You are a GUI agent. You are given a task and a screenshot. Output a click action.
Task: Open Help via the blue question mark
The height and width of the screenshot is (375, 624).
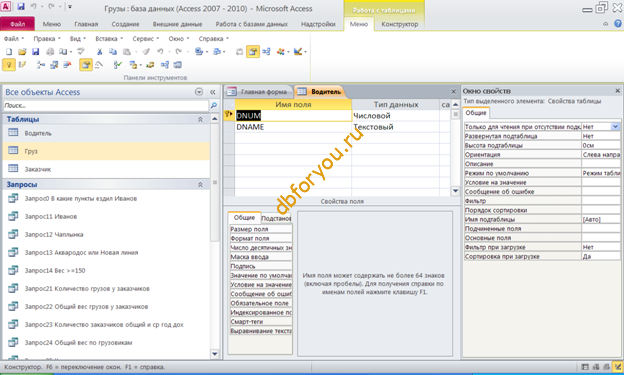tap(618, 24)
